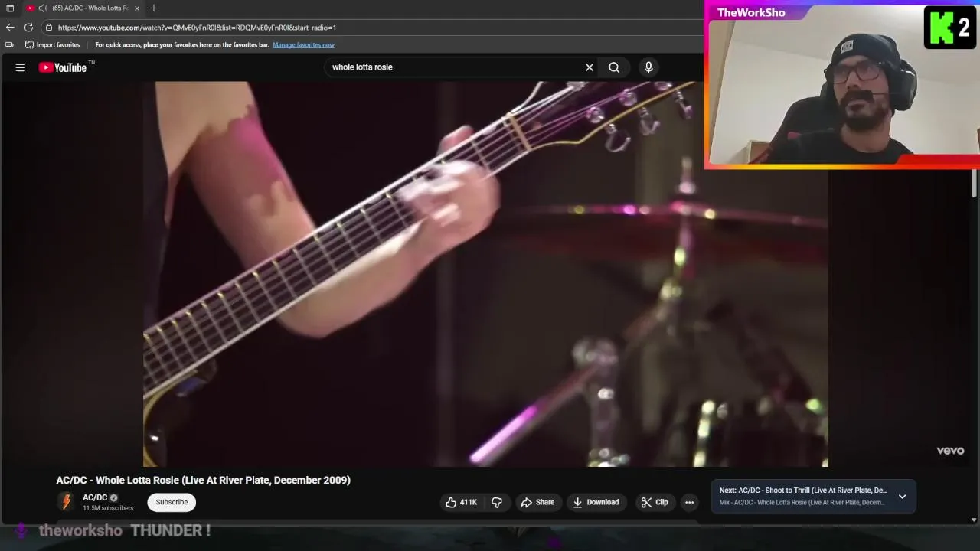Reload the current page
The height and width of the screenshot is (551, 980).
click(x=28, y=28)
